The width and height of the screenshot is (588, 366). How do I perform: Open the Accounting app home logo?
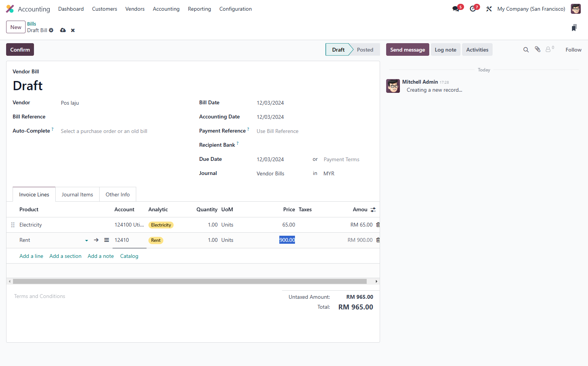10,9
